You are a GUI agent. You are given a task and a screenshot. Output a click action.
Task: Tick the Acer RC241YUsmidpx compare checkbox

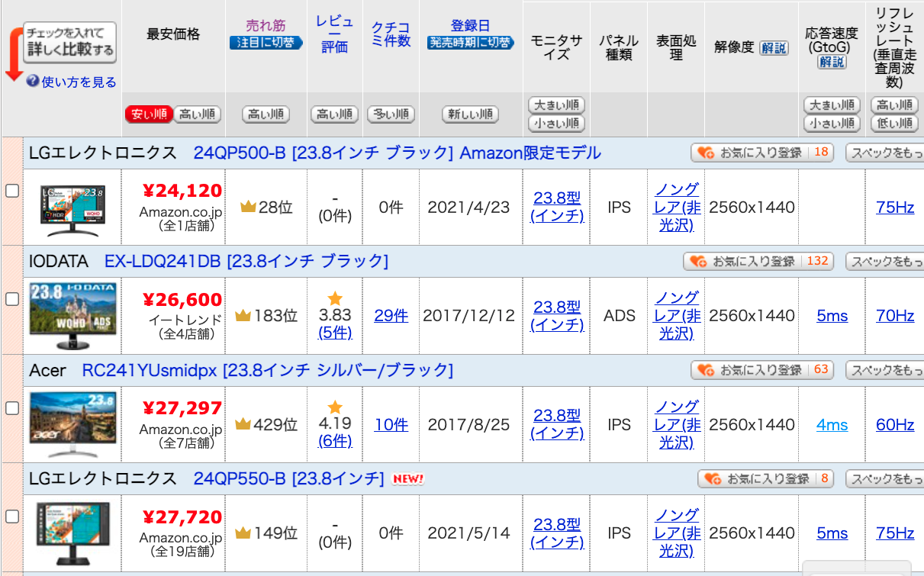12,408
